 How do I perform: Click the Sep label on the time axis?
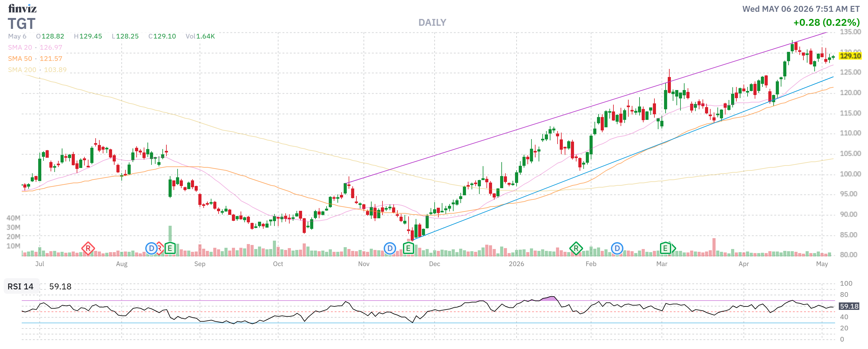click(200, 264)
